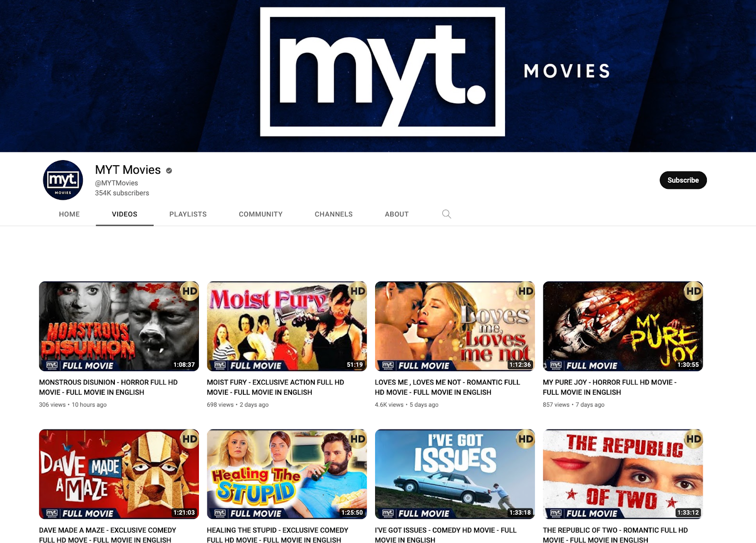The height and width of the screenshot is (543, 756).
Task: Open the I've Got Issues thumbnail
Action: click(x=455, y=474)
